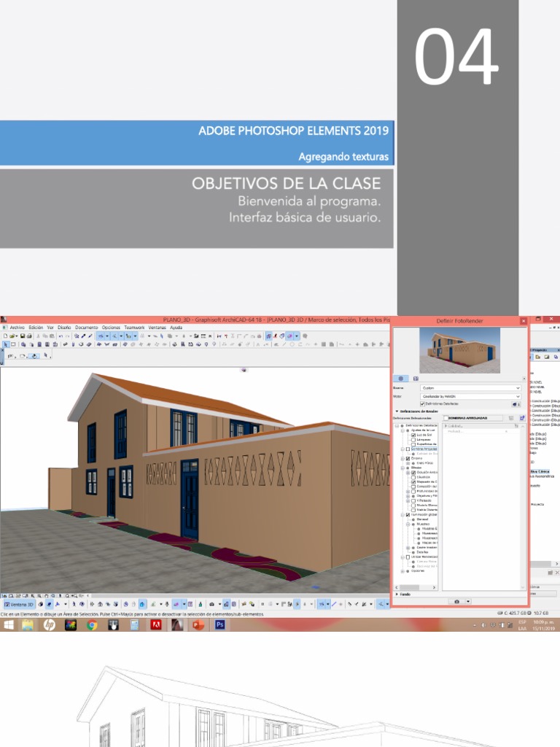Open Photoshop from the taskbar
This screenshot has height=747, width=560.
219,625
